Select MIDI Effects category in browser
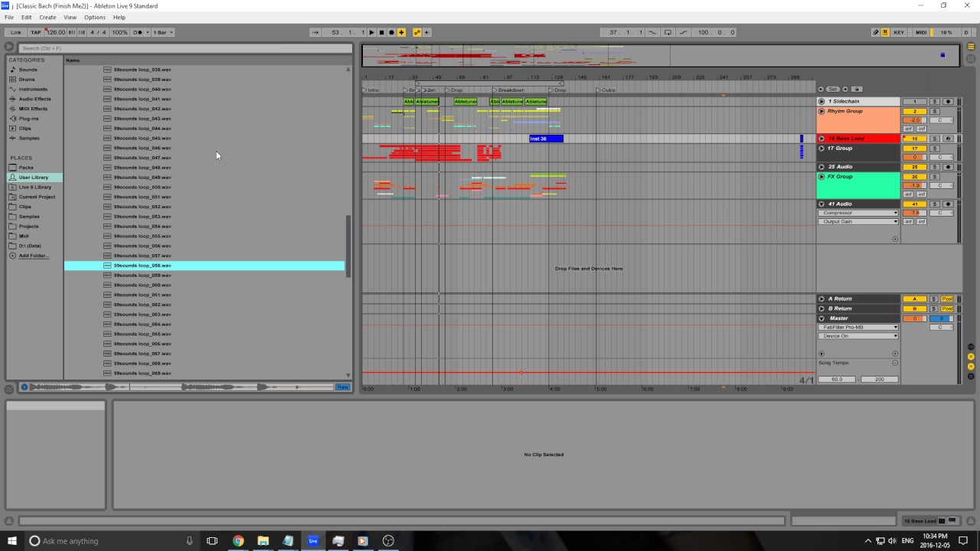980x551 pixels. pos(33,109)
